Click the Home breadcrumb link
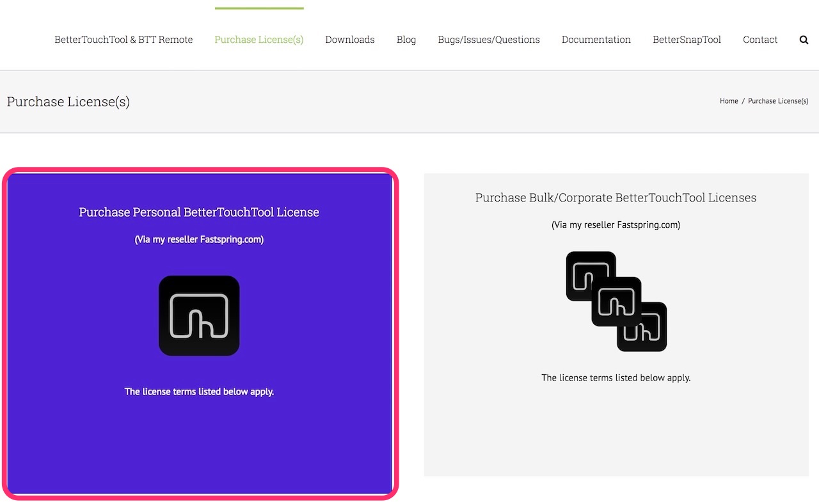This screenshot has width=819, height=504. (x=729, y=101)
